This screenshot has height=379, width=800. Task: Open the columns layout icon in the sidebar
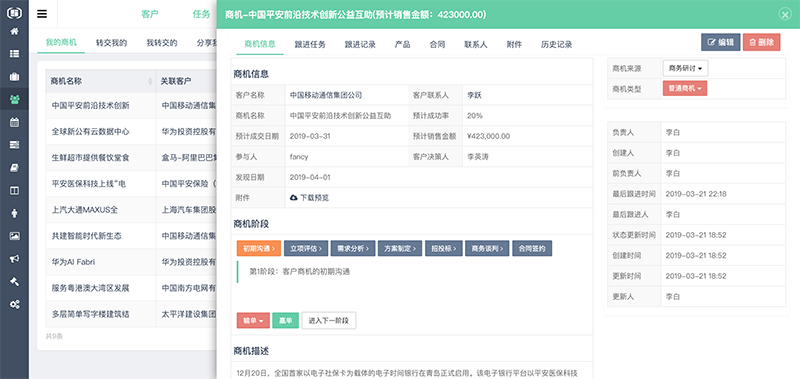point(14,190)
